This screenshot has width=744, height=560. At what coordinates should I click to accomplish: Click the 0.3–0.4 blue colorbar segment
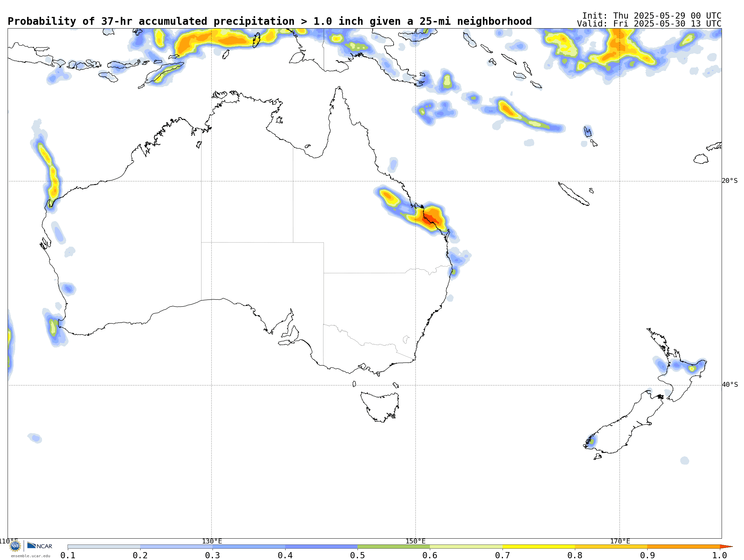coord(249,547)
